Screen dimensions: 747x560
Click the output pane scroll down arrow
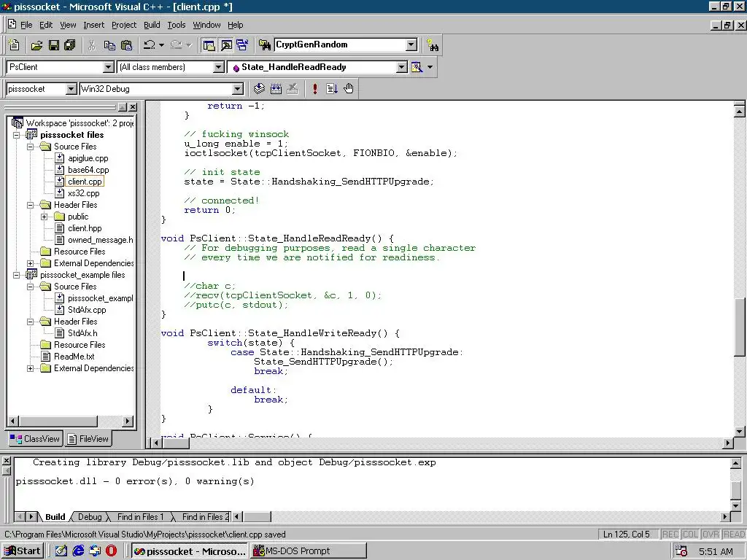735,506
